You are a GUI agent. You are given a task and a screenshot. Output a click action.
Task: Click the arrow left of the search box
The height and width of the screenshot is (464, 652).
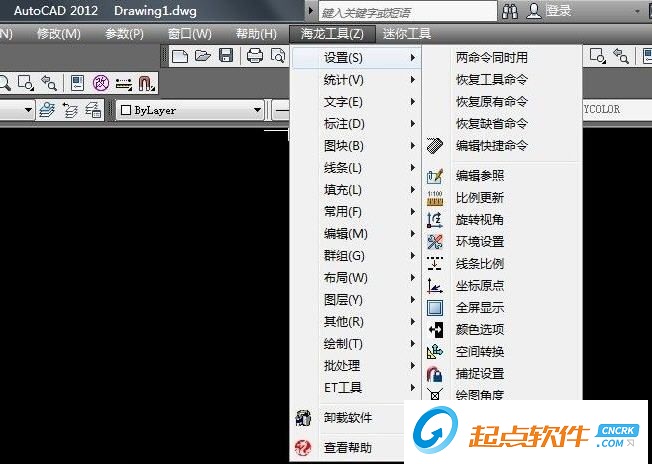310,11
